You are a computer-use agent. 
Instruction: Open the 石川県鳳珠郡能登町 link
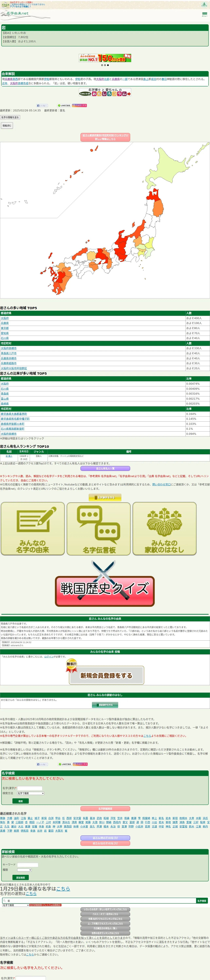[x=13, y=429]
